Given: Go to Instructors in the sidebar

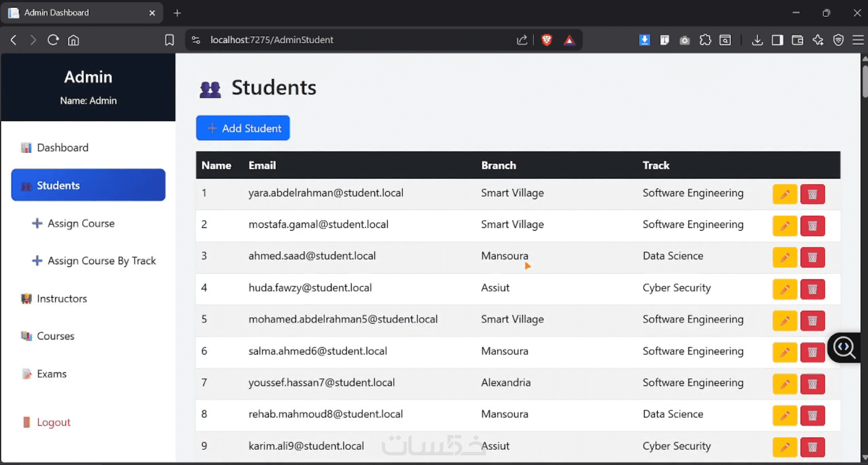Looking at the screenshot, I should pyautogui.click(x=62, y=299).
